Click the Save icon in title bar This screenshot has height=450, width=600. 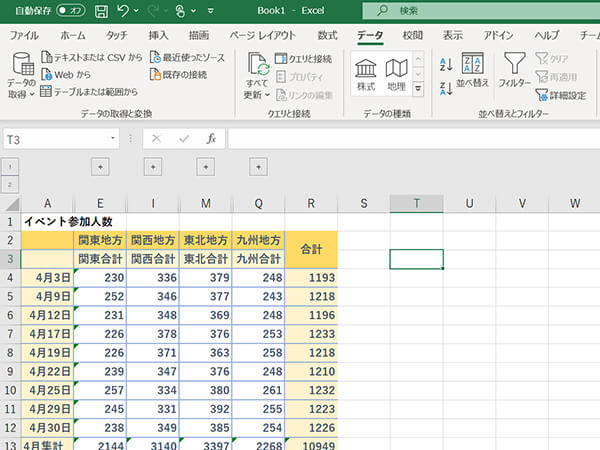point(102,11)
